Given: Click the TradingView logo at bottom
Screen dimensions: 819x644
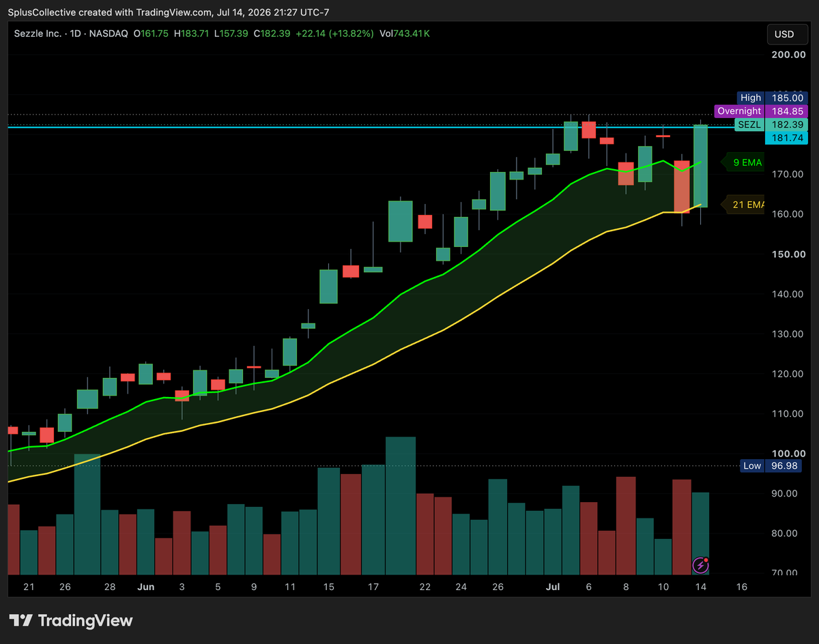Looking at the screenshot, I should (x=72, y=620).
